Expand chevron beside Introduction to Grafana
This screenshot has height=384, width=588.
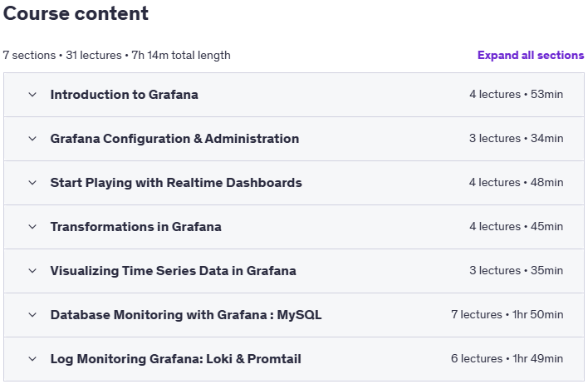pyautogui.click(x=32, y=95)
